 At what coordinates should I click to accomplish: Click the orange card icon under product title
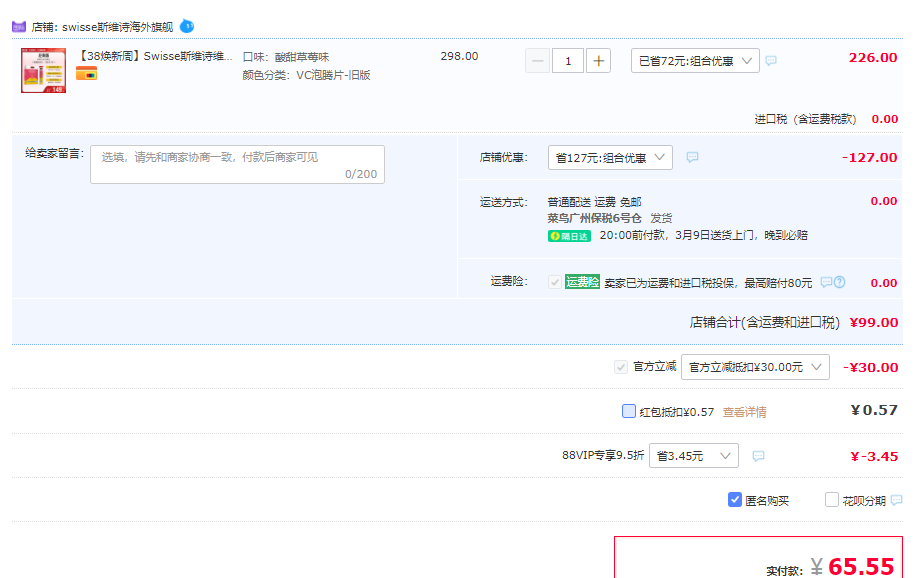86,74
